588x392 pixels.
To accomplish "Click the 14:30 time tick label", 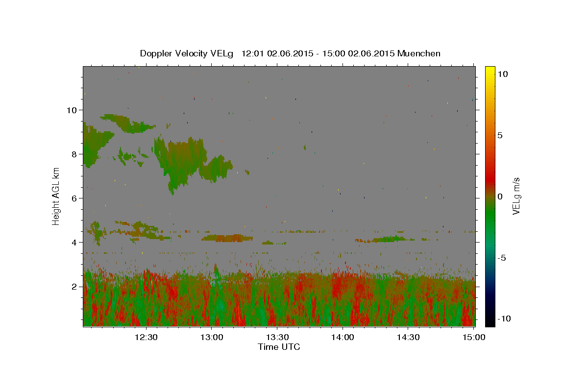I will click(x=408, y=337).
